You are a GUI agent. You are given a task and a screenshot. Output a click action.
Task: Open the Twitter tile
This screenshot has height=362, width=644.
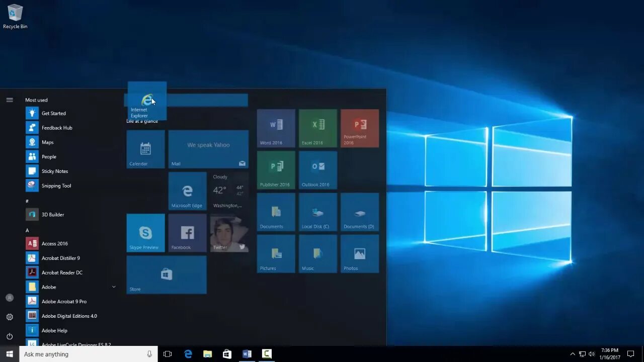229,233
